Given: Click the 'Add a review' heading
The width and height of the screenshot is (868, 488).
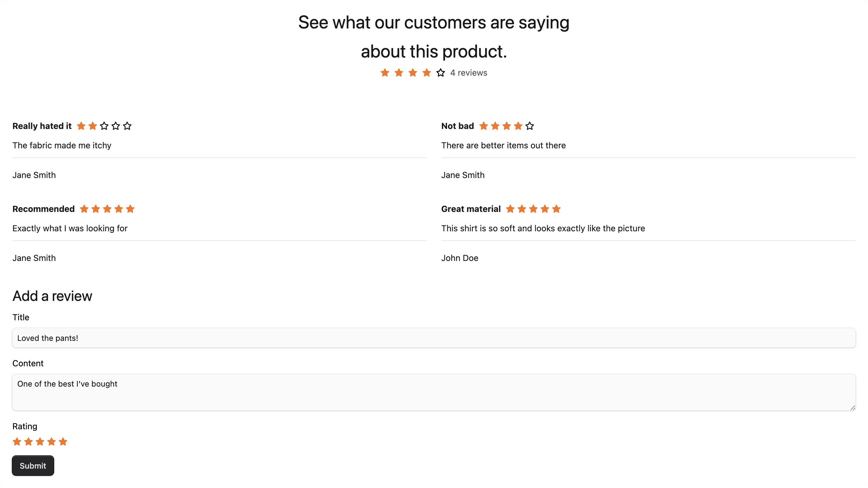Looking at the screenshot, I should tap(52, 296).
